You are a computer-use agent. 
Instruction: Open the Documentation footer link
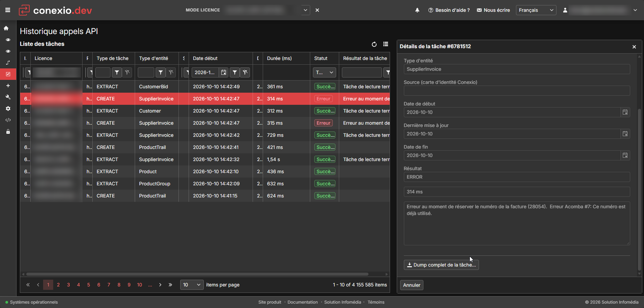click(302, 302)
